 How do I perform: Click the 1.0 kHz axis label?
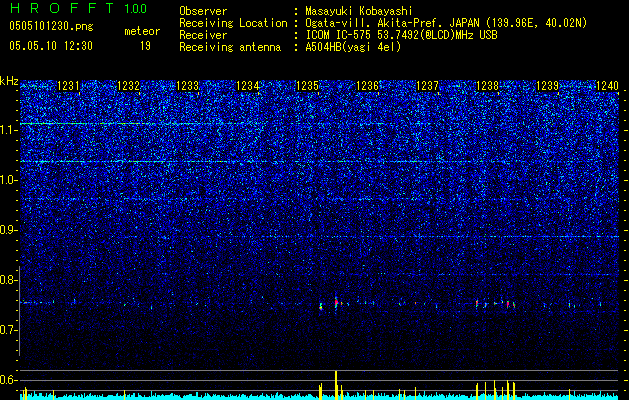[8, 180]
